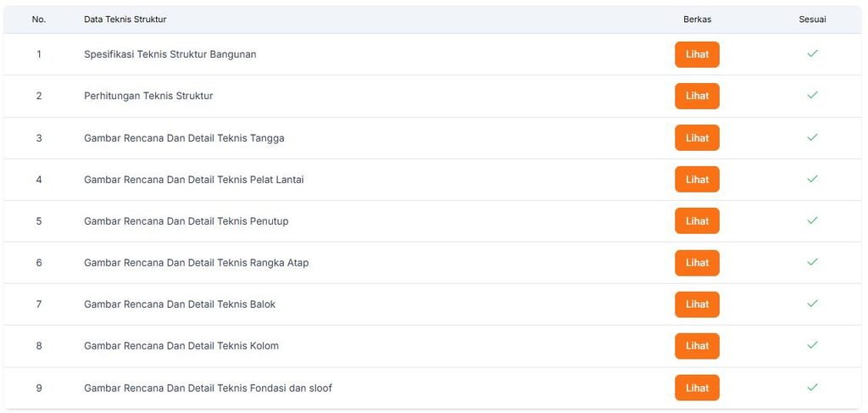The width and height of the screenshot is (868, 413).
Task: Click the Sesuai checkmark in the Rangka Atap row
Action: coord(812,262)
